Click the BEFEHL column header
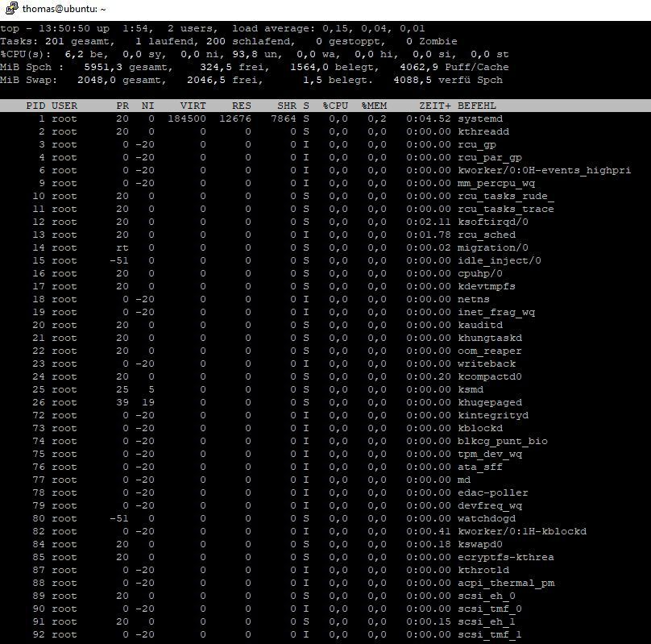Viewport: 651px width, 644px height. coord(477,106)
